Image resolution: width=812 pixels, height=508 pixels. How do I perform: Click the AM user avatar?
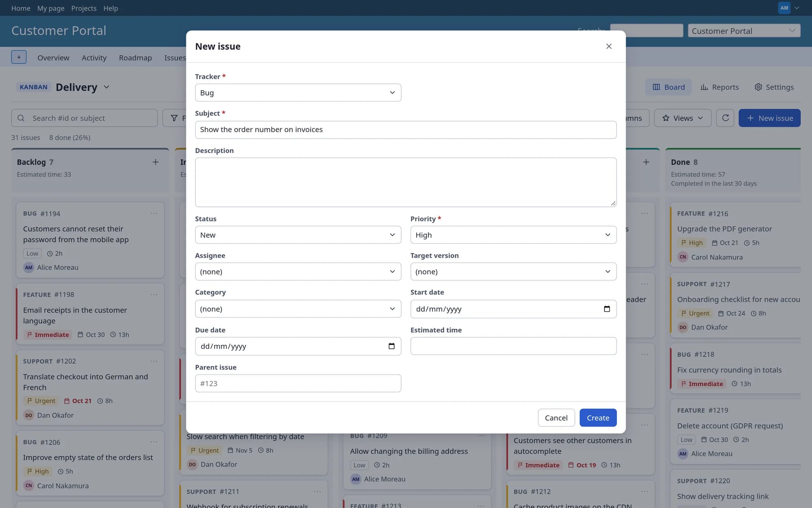[784, 8]
